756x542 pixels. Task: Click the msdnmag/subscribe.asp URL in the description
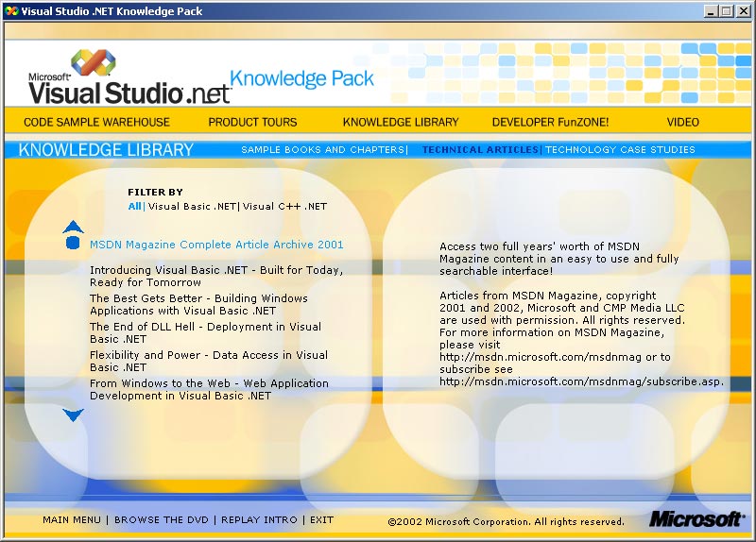click(581, 381)
